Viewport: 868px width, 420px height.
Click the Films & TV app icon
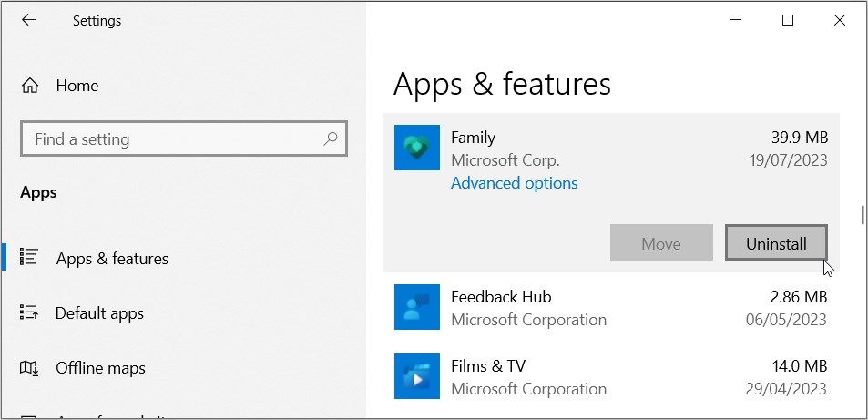point(416,376)
